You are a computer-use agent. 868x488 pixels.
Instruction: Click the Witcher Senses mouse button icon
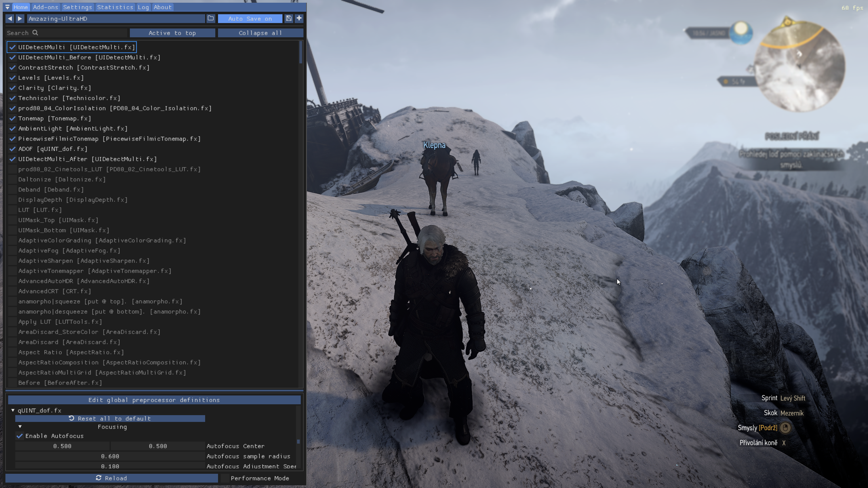785,428
